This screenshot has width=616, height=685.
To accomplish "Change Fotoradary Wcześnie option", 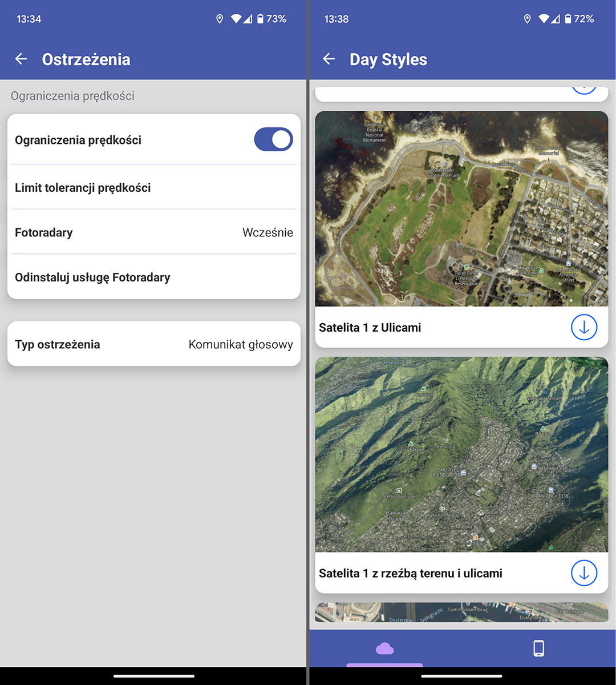I will click(268, 232).
